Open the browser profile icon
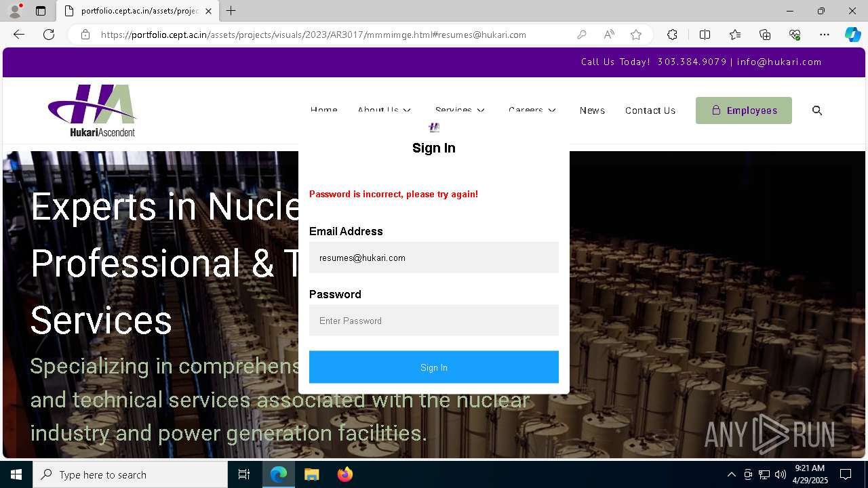This screenshot has width=868, height=488. click(x=15, y=11)
